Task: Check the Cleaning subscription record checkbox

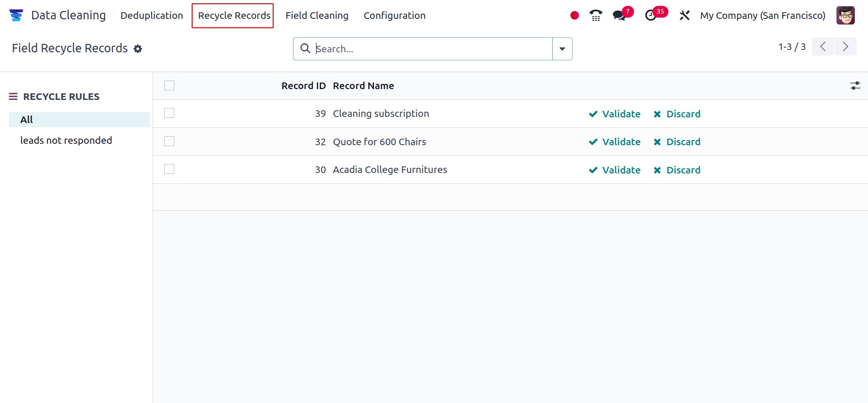Action: tap(169, 113)
